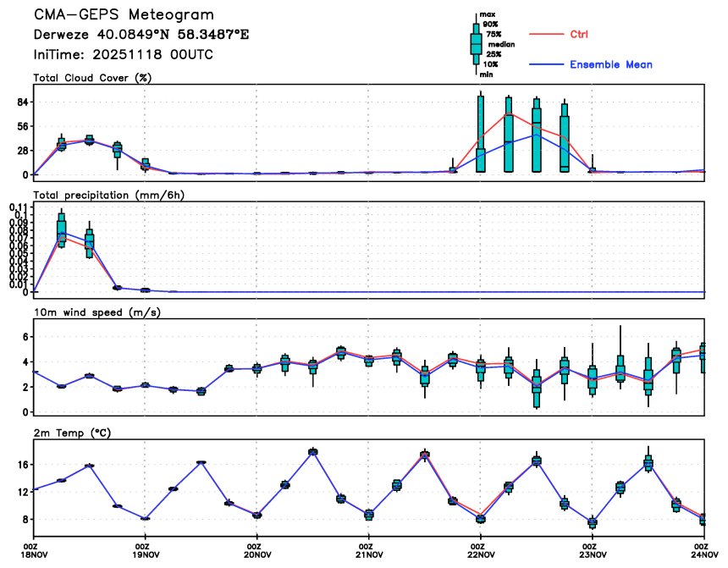728x568 pixels.
Task: Click the '8' temperature axis value
Action: pos(25,519)
